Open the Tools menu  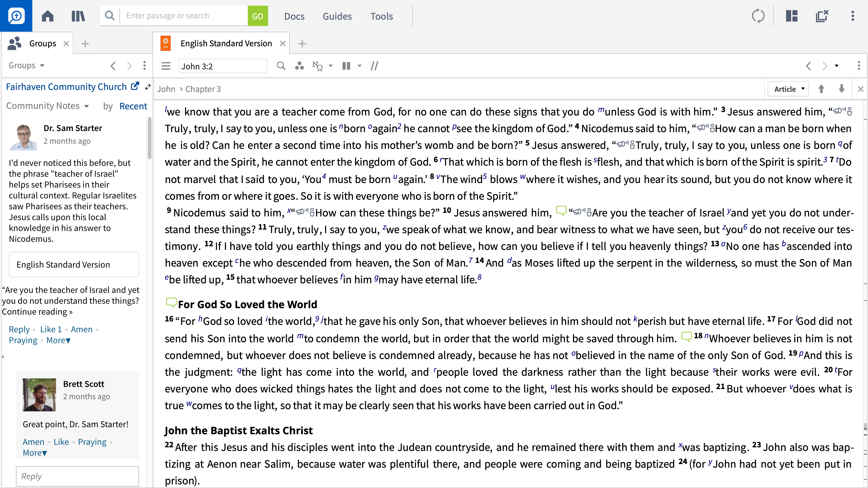click(x=381, y=16)
